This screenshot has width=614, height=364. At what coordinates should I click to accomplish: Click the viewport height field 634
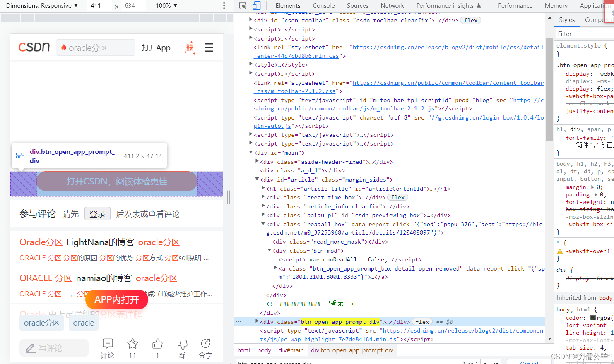tap(133, 6)
